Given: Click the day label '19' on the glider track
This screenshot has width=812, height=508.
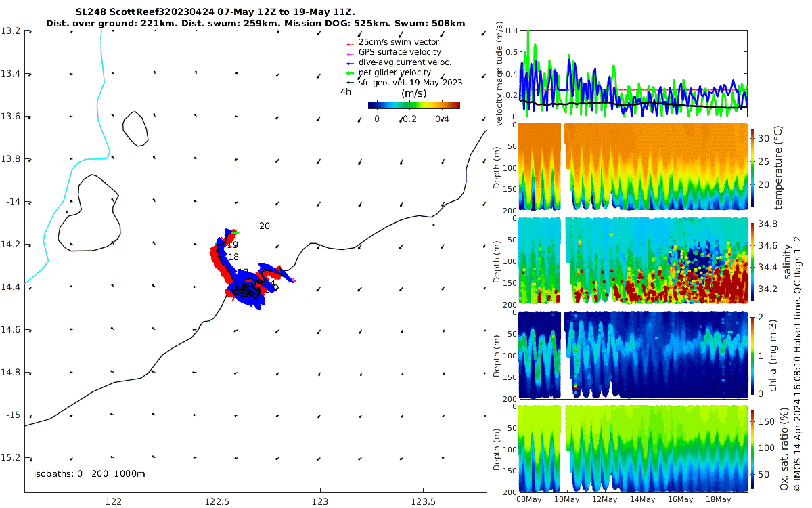Looking at the screenshot, I should coord(233,245).
